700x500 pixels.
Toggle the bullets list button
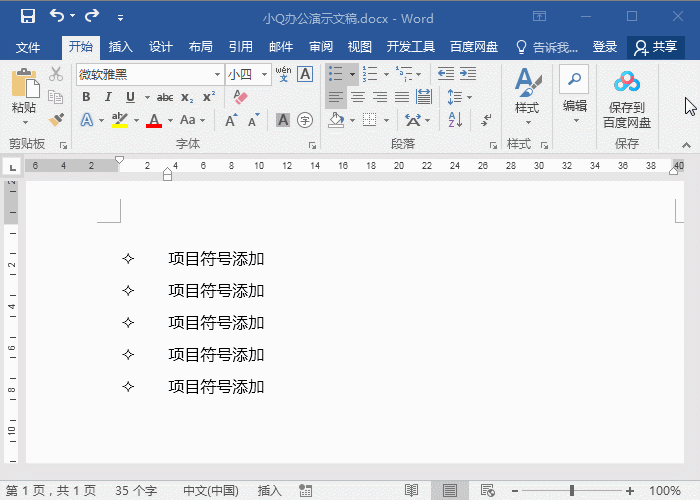click(x=336, y=74)
